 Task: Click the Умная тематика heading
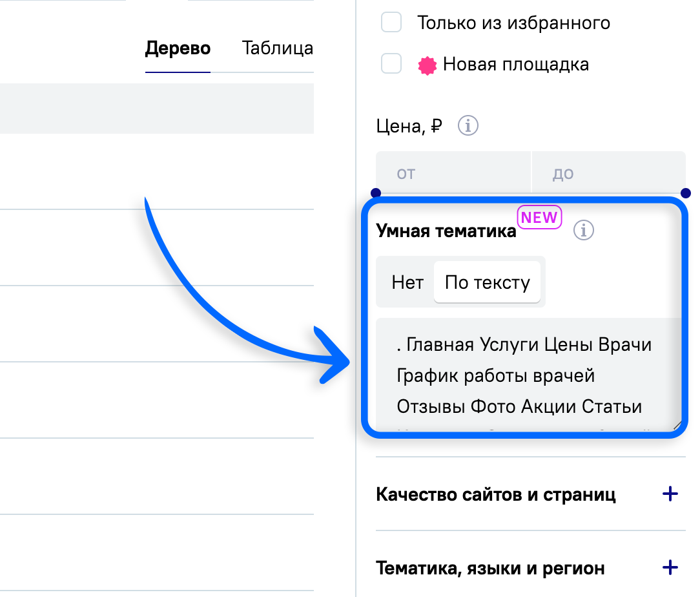click(446, 231)
